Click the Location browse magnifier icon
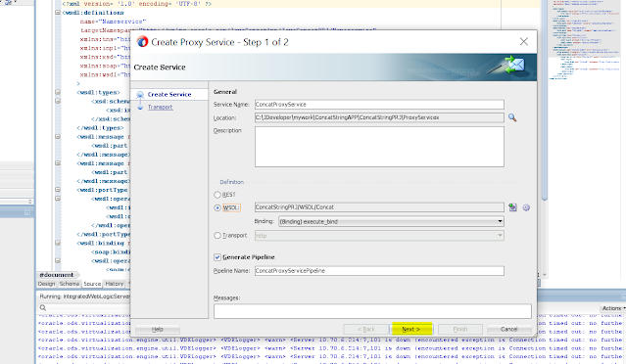The image size is (626, 364). click(x=512, y=117)
